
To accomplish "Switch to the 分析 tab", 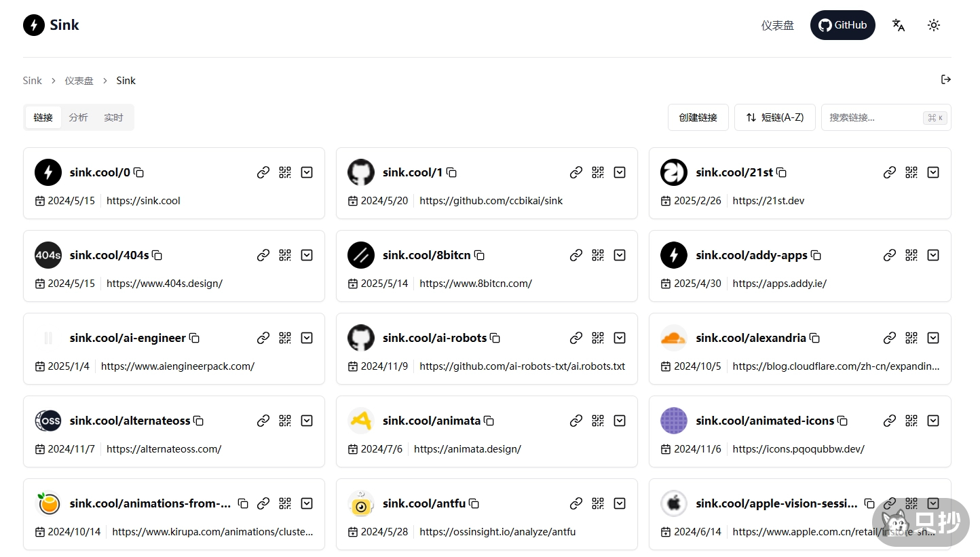I will [x=78, y=117].
